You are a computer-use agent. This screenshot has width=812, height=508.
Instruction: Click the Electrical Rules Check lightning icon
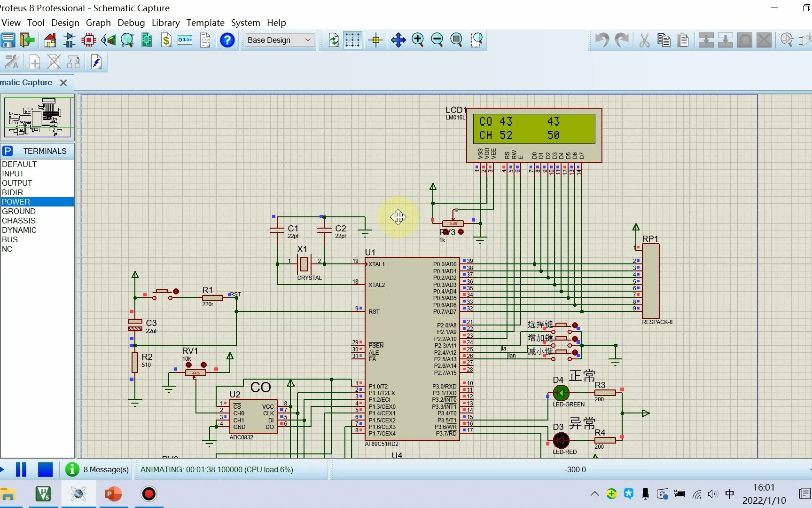tap(96, 62)
